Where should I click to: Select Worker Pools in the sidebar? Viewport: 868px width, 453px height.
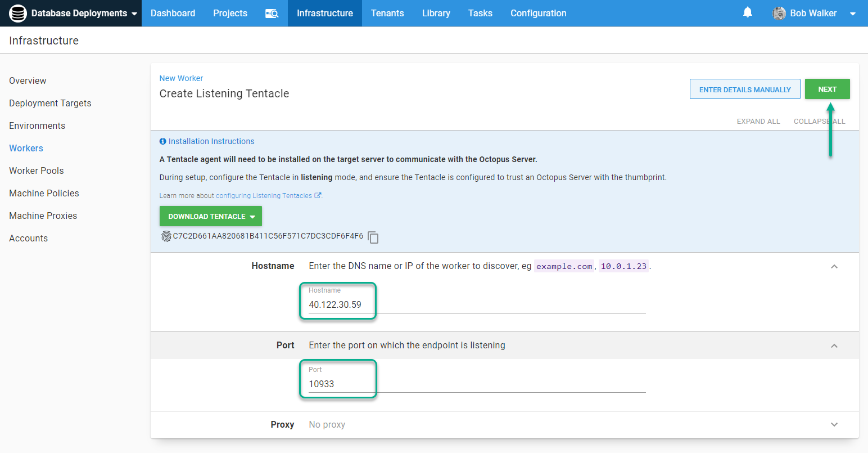click(x=37, y=171)
